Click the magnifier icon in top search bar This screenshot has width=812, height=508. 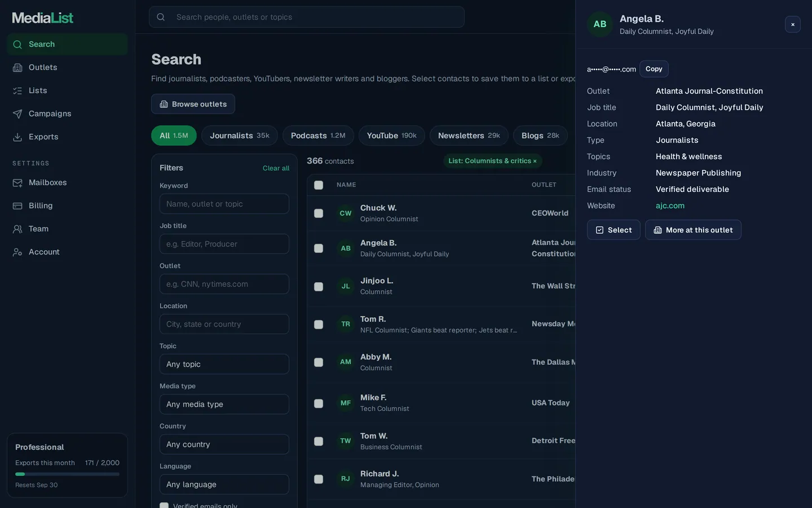(161, 17)
